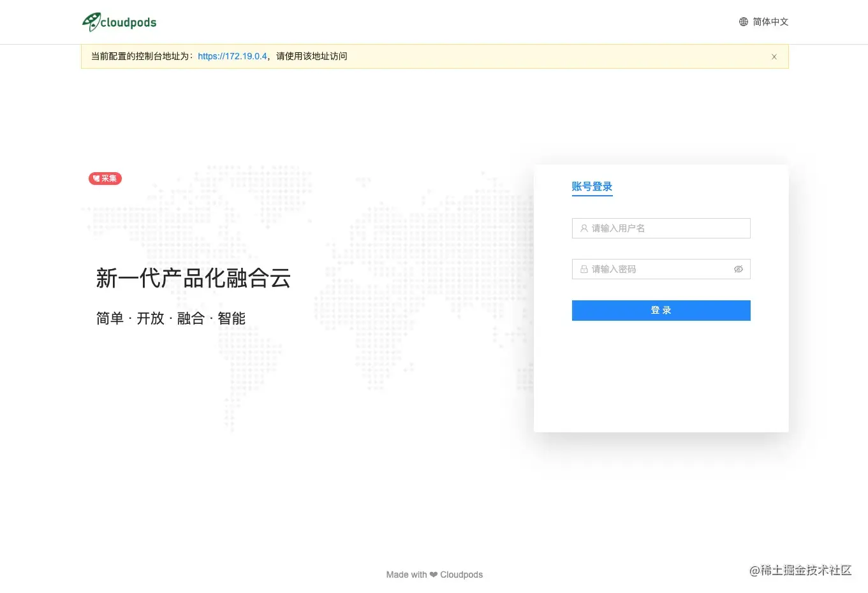Open the 简体中文 language selector
Screen dimensions: 868x593
click(764, 22)
